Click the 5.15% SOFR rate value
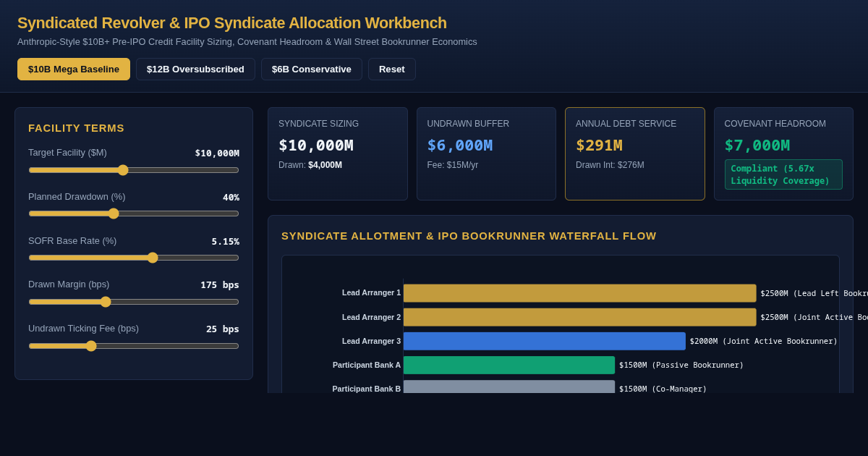Image resolution: width=868 pixels, height=456 pixels. point(226,241)
